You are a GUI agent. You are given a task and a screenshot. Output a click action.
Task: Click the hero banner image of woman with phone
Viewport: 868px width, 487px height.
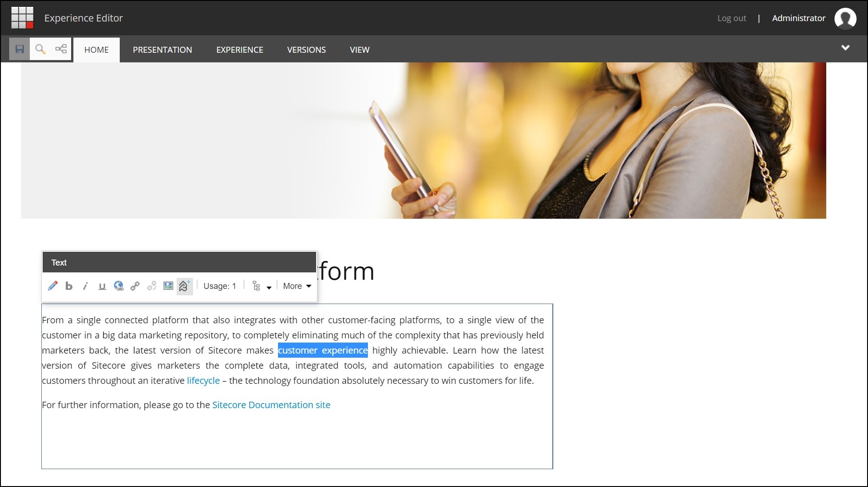[423, 140]
